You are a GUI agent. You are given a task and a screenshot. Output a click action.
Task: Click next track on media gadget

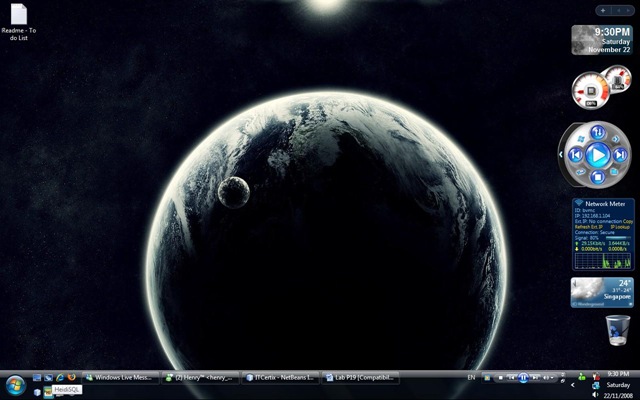(x=620, y=155)
